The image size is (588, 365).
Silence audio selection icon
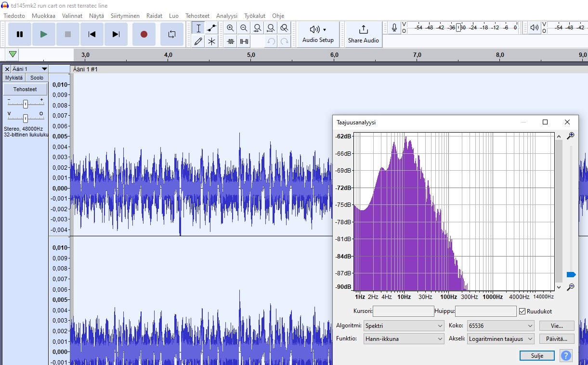click(244, 41)
